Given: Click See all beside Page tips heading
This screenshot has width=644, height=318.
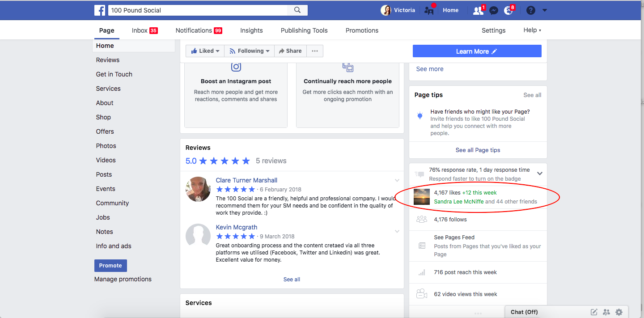Looking at the screenshot, I should [532, 95].
